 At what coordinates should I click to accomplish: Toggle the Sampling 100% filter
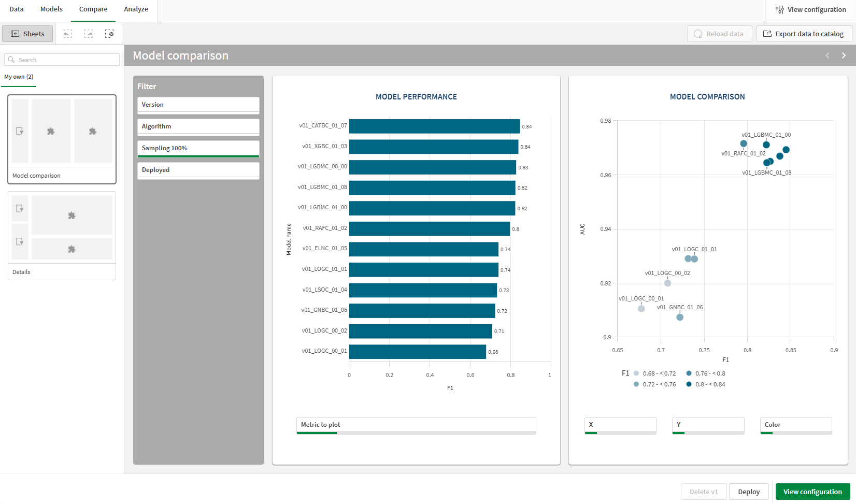[198, 148]
